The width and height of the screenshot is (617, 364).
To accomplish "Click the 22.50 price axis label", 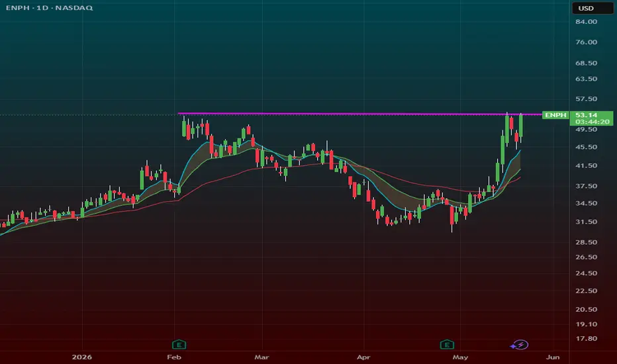I will pos(587,291).
